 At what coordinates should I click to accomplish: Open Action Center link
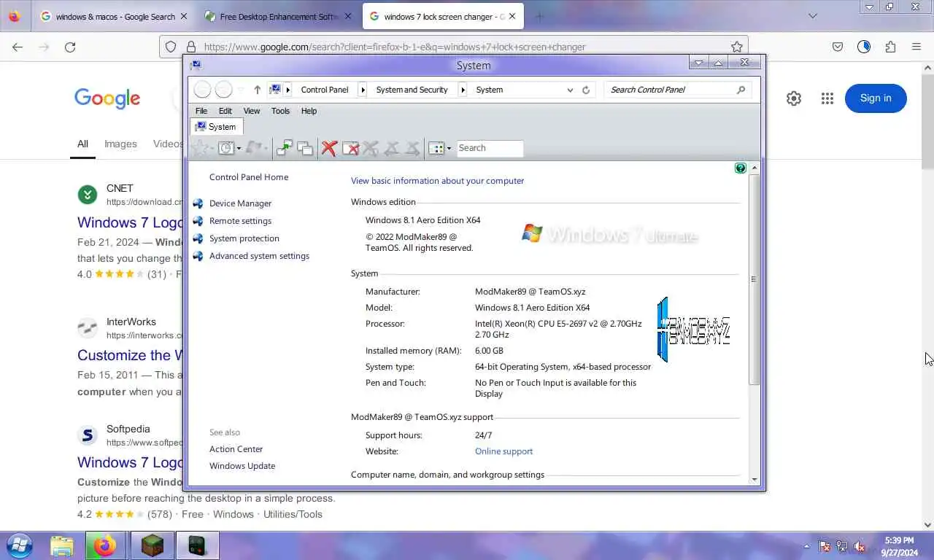[236, 449]
